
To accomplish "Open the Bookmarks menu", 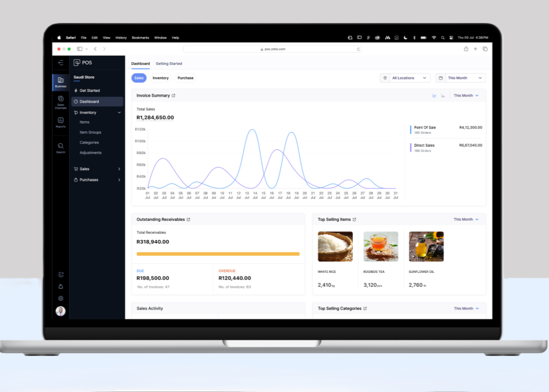I will click(x=140, y=38).
